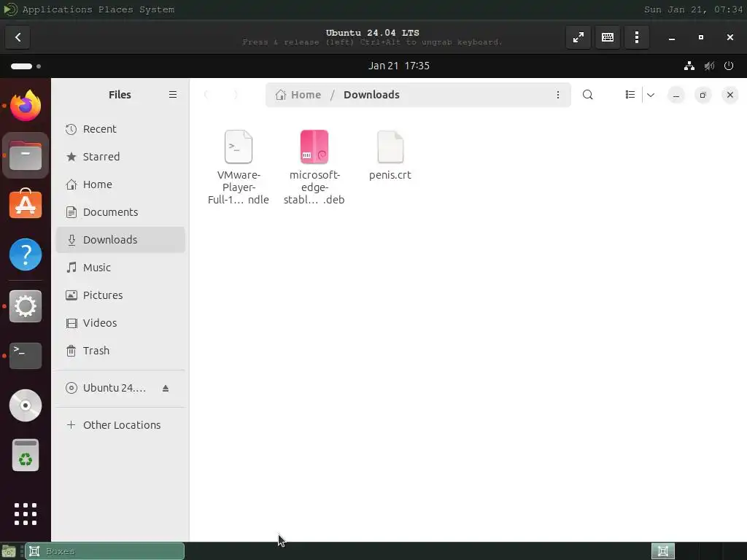The height and width of the screenshot is (560, 747).
Task: Open the guest network status icon
Action: tap(689, 66)
